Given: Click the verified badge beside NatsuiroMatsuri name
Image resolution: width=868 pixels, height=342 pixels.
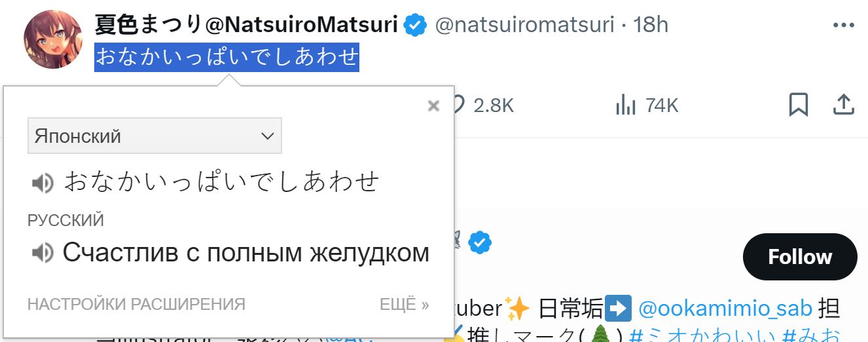Looking at the screenshot, I should pos(415,26).
